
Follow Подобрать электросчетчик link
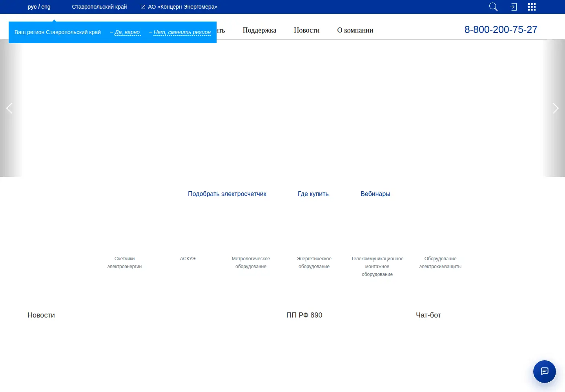pos(227,194)
